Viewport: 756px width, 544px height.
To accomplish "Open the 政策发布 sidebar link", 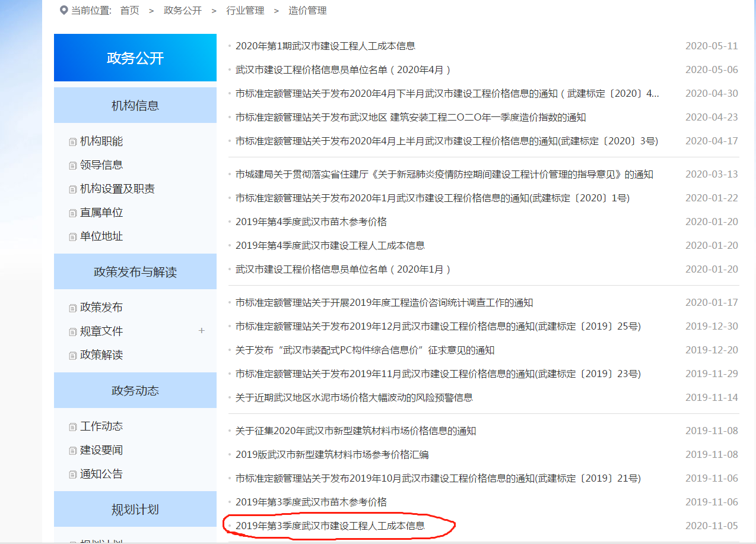I will pos(101,308).
